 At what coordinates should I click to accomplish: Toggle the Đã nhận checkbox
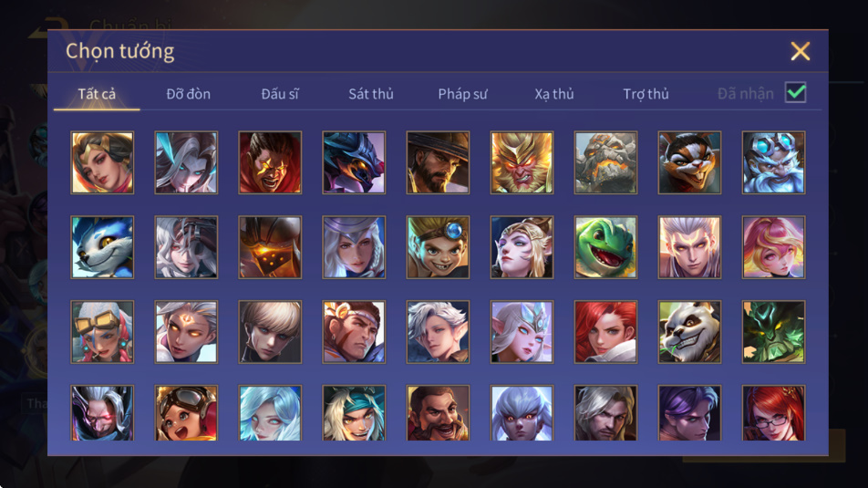[795, 92]
